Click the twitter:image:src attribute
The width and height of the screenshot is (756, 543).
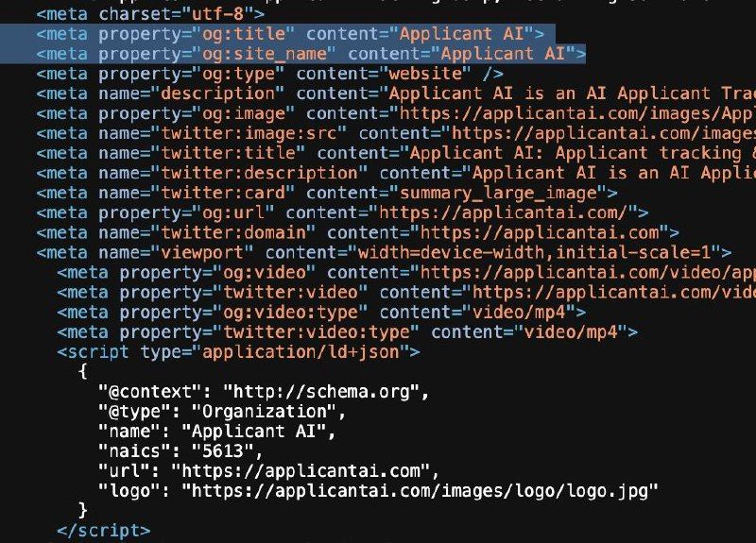(248, 133)
